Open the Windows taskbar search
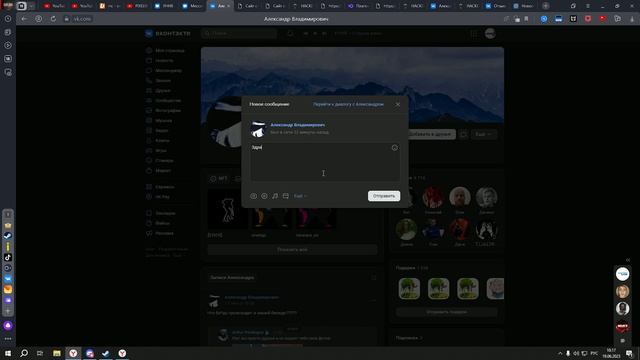The image size is (640, 360). 24,353
